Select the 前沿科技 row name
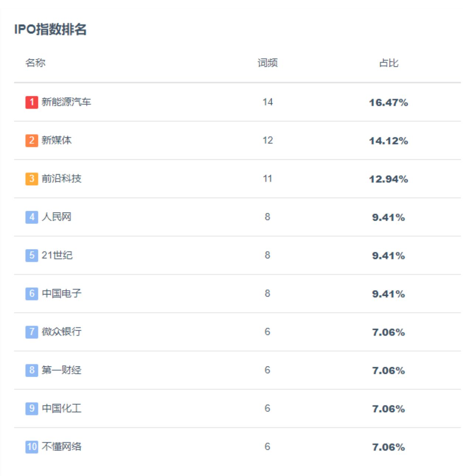 click(x=62, y=179)
